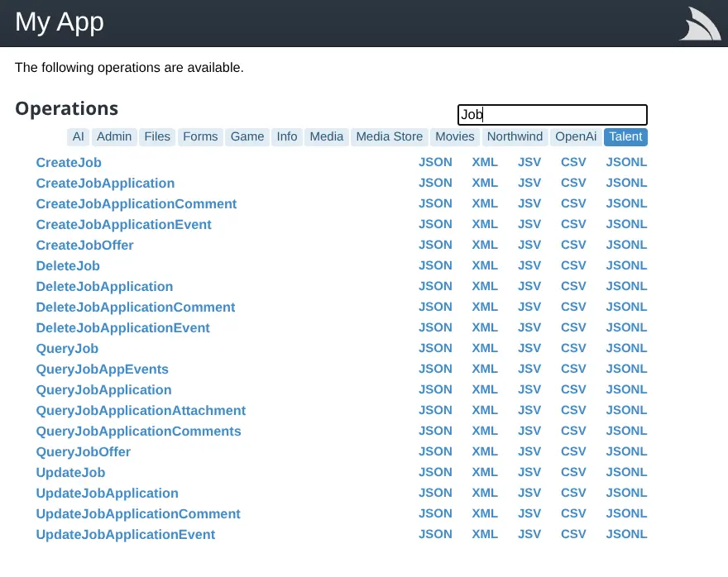View JSON metadata for DeleteJob

click(x=435, y=265)
